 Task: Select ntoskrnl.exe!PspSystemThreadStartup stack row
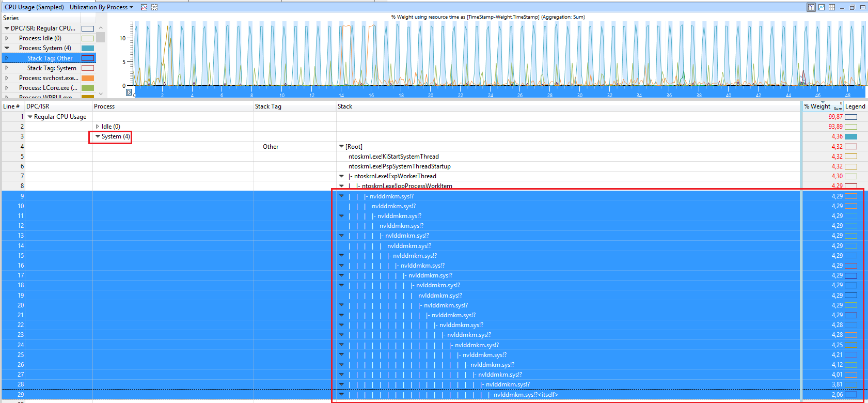[x=399, y=166]
